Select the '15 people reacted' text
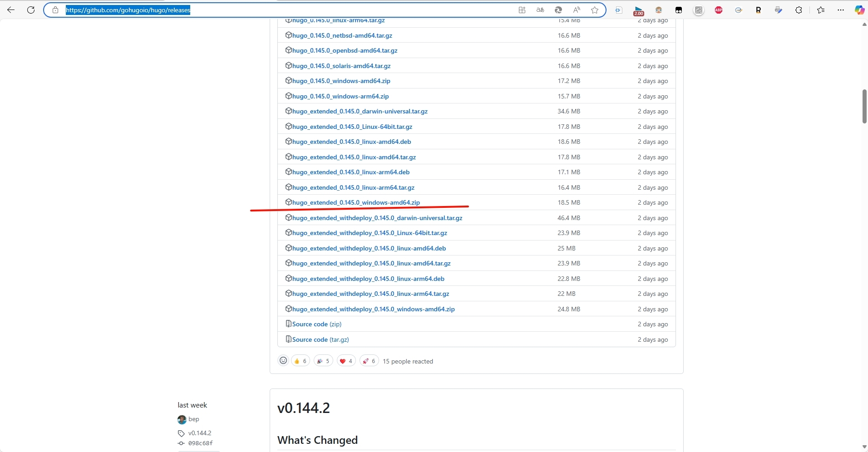Viewport: 868px width, 452px height. click(x=408, y=361)
